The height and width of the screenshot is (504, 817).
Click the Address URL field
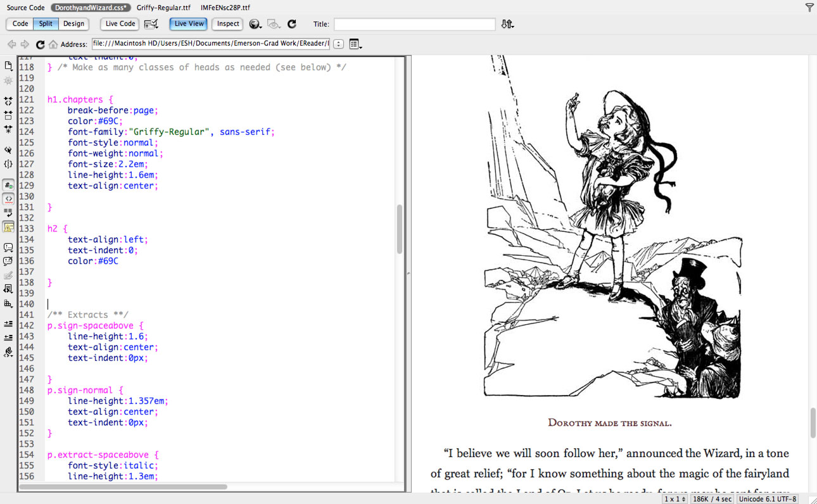pos(211,44)
